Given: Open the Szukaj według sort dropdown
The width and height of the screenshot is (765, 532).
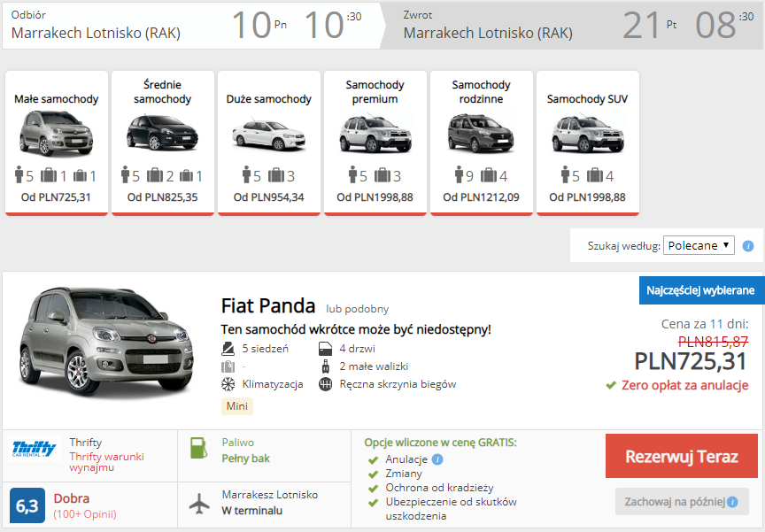Looking at the screenshot, I should pyautogui.click(x=699, y=245).
